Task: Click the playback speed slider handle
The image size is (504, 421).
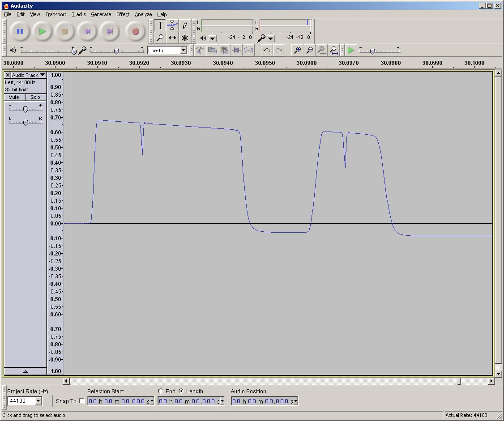Action: (372, 51)
